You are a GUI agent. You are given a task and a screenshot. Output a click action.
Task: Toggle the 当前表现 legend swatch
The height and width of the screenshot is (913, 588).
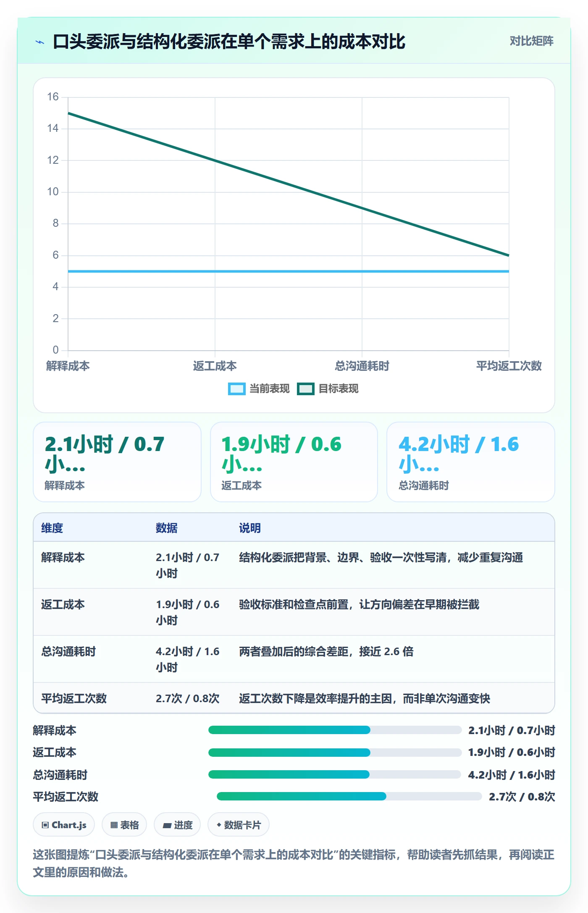pyautogui.click(x=236, y=389)
